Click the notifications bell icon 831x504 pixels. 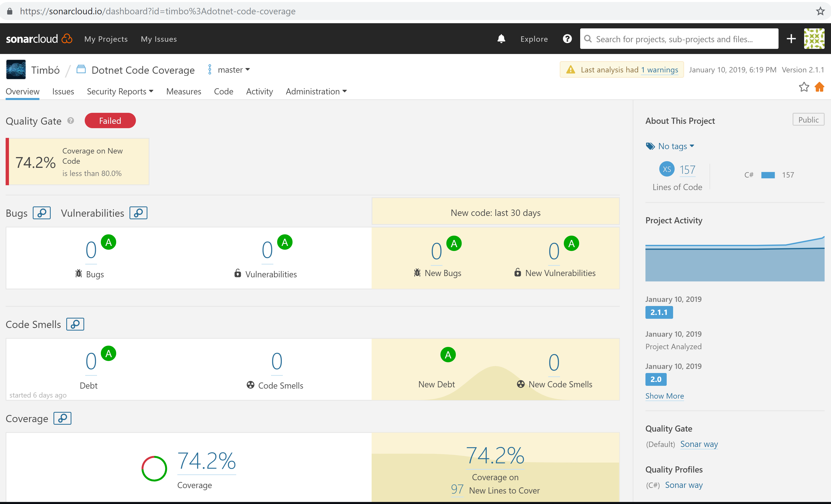click(x=501, y=39)
